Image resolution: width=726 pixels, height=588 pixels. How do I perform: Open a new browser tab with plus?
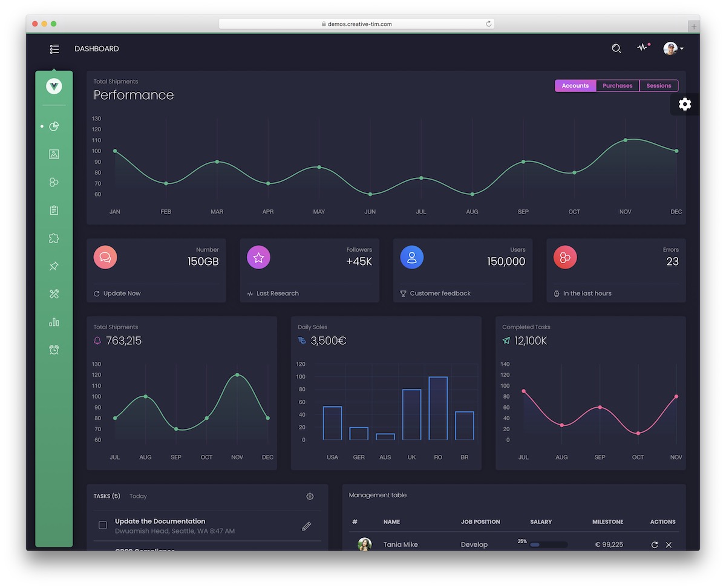click(x=694, y=27)
